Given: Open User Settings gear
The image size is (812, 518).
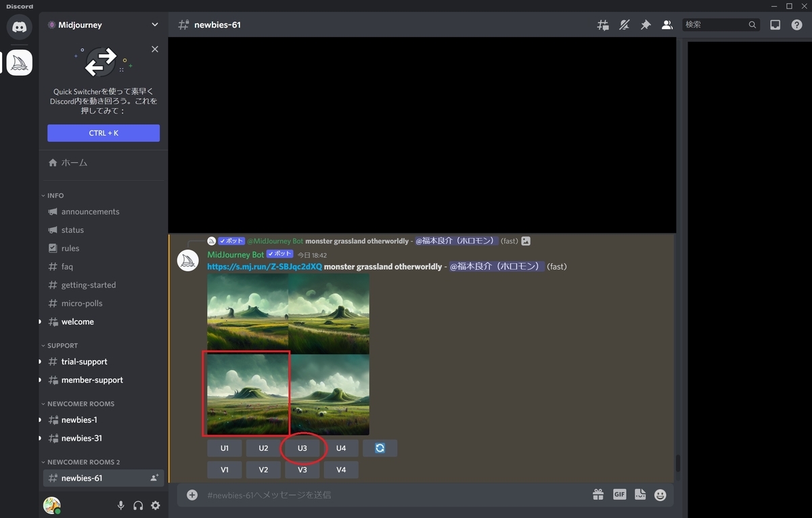Looking at the screenshot, I should (x=156, y=505).
